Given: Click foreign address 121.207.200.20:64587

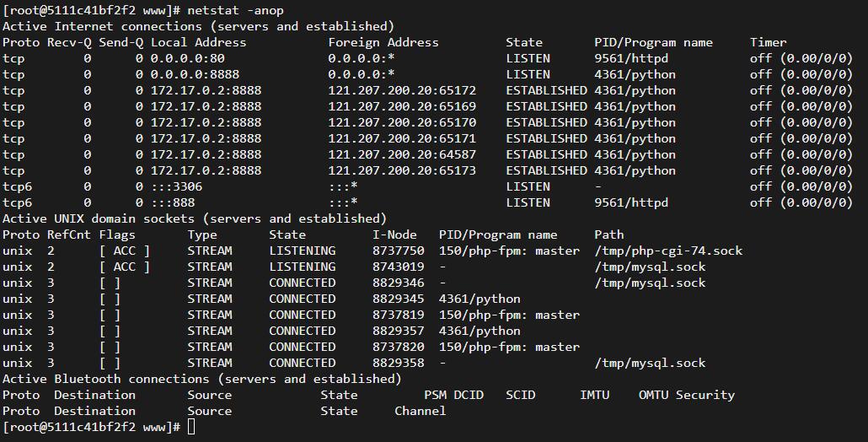Looking at the screenshot, I should [x=402, y=154].
